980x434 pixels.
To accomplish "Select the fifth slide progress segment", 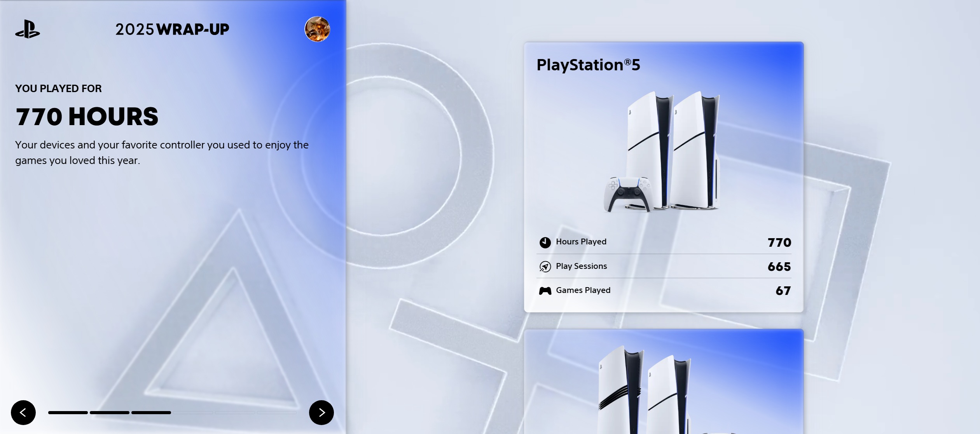I will [x=235, y=413].
